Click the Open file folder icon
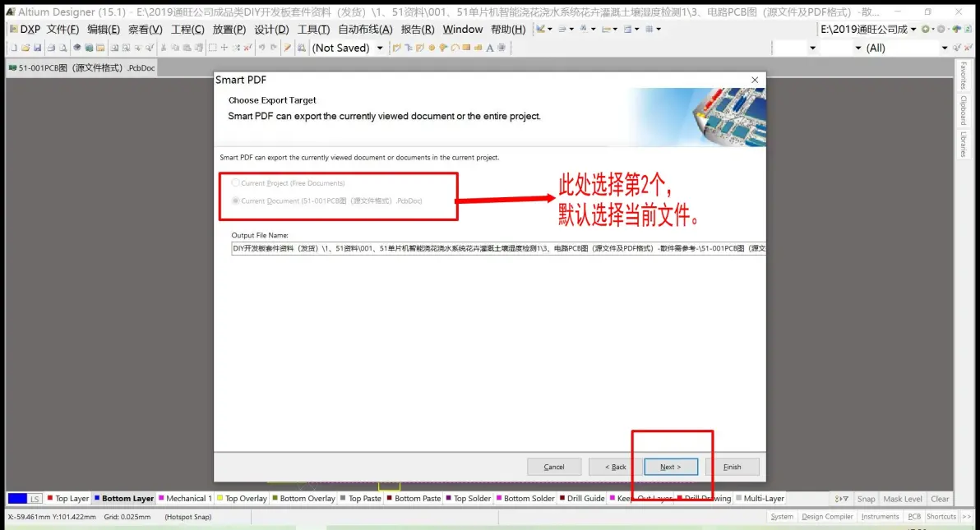This screenshot has width=980, height=530. click(25, 48)
